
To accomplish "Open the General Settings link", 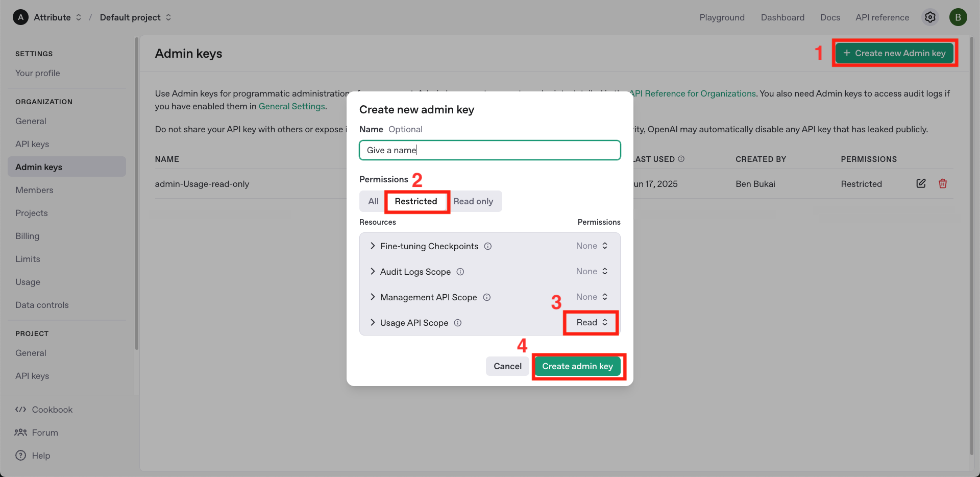I will pyautogui.click(x=291, y=106).
